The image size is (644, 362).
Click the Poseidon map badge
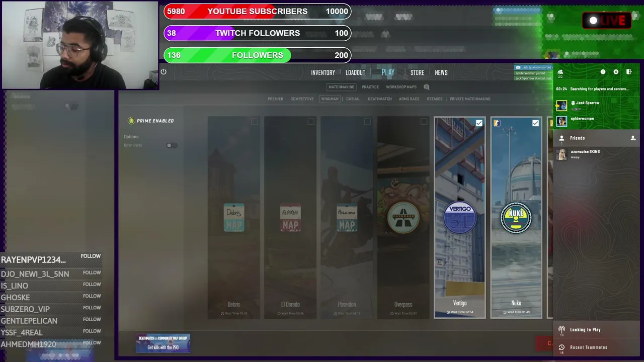[x=347, y=217]
